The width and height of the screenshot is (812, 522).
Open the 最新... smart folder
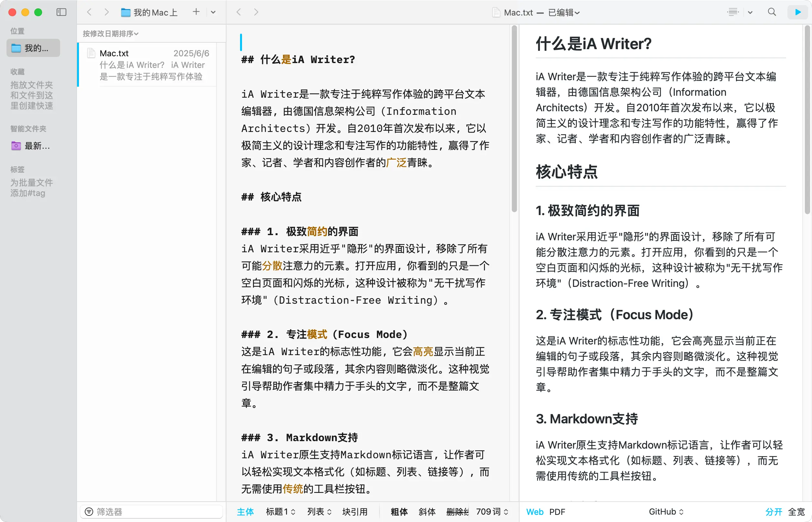pos(33,146)
